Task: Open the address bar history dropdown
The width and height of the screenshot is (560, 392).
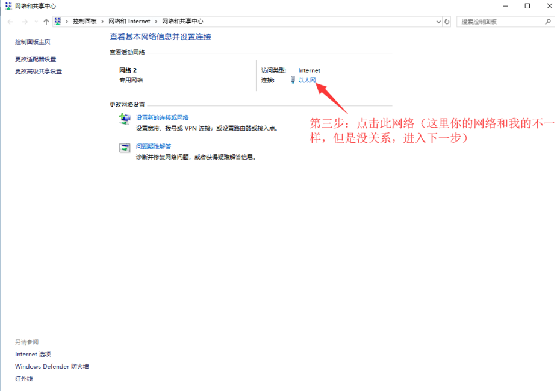Action: (438, 21)
